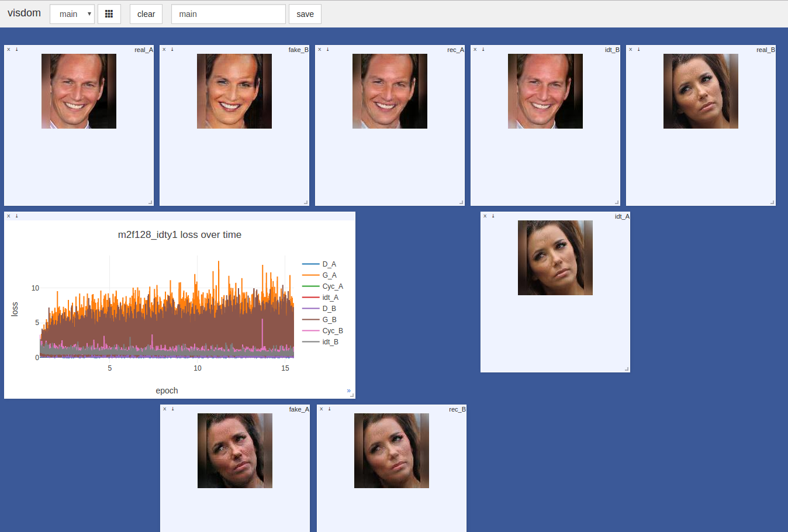The width and height of the screenshot is (788, 532).
Task: Download the fake_A image
Action: [172, 409]
